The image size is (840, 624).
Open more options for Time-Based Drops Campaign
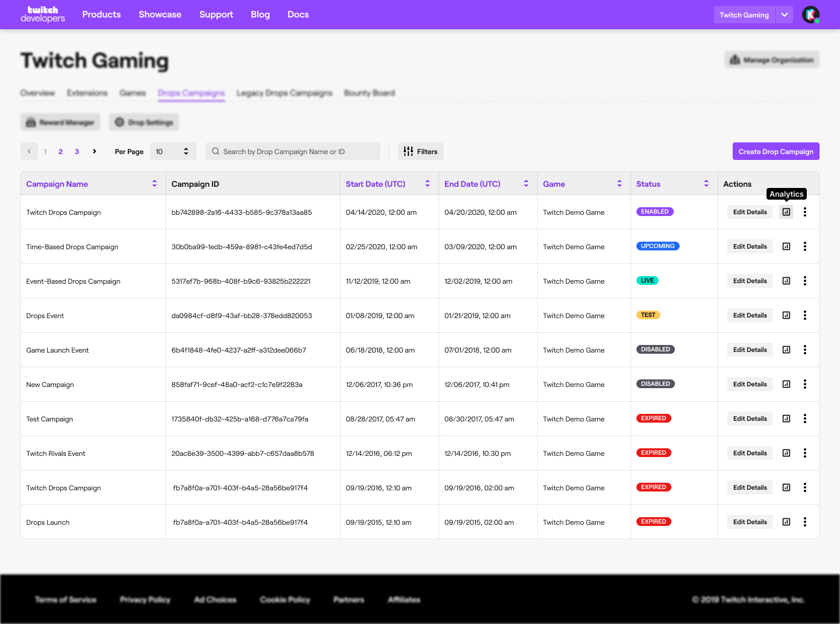[805, 246]
